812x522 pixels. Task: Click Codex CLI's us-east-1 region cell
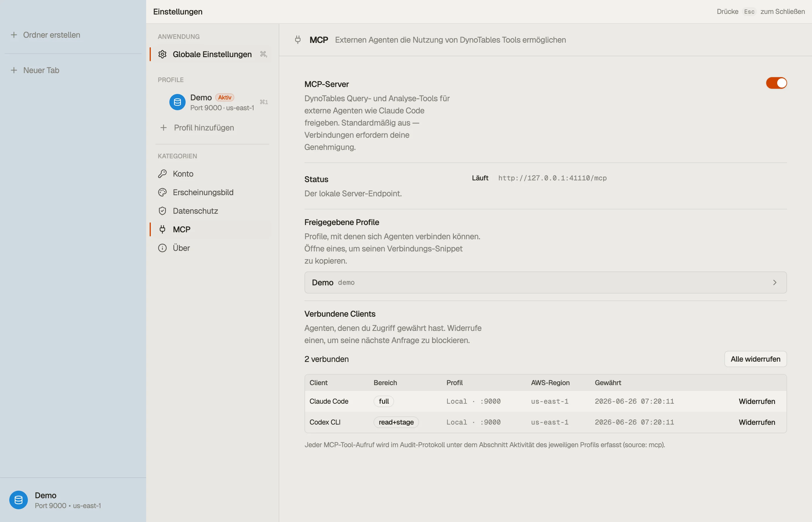click(x=550, y=422)
